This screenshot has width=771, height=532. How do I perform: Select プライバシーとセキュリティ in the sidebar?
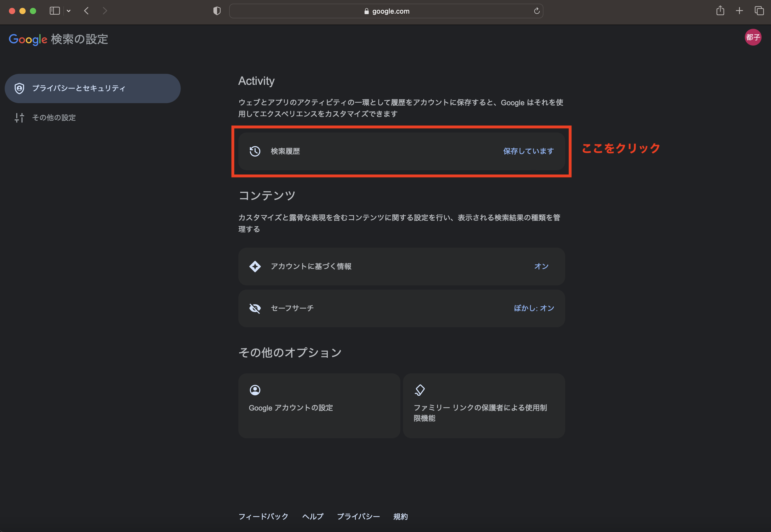(93, 88)
